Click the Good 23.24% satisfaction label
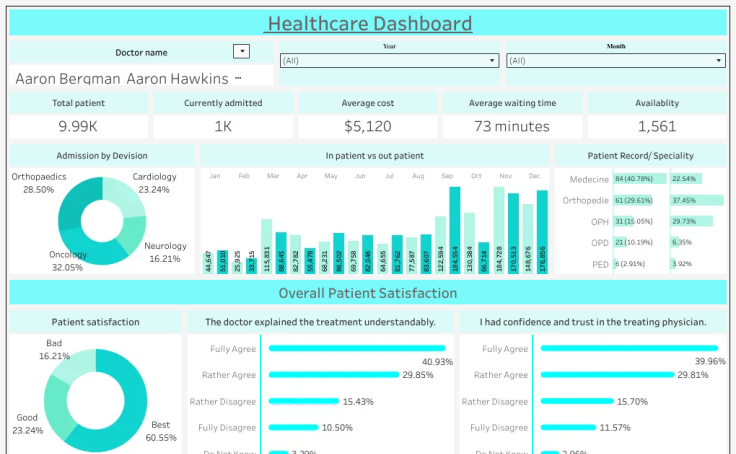Image resolution: width=736 pixels, height=454 pixels. tap(27, 423)
